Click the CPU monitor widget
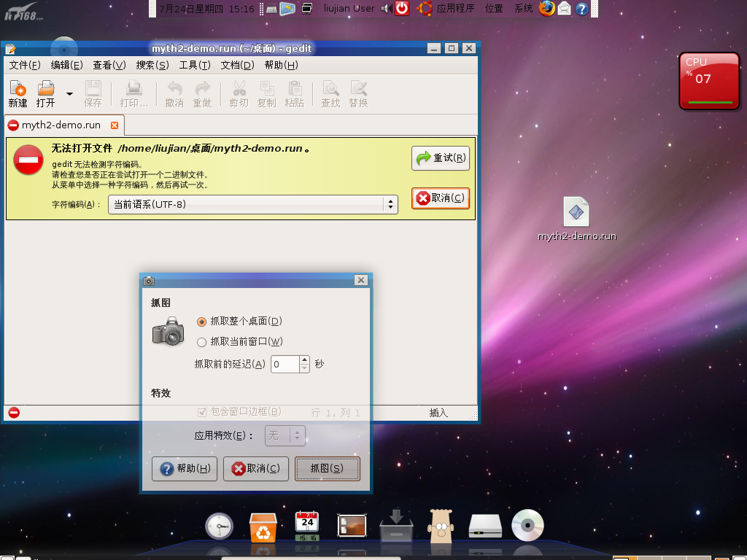 709,81
